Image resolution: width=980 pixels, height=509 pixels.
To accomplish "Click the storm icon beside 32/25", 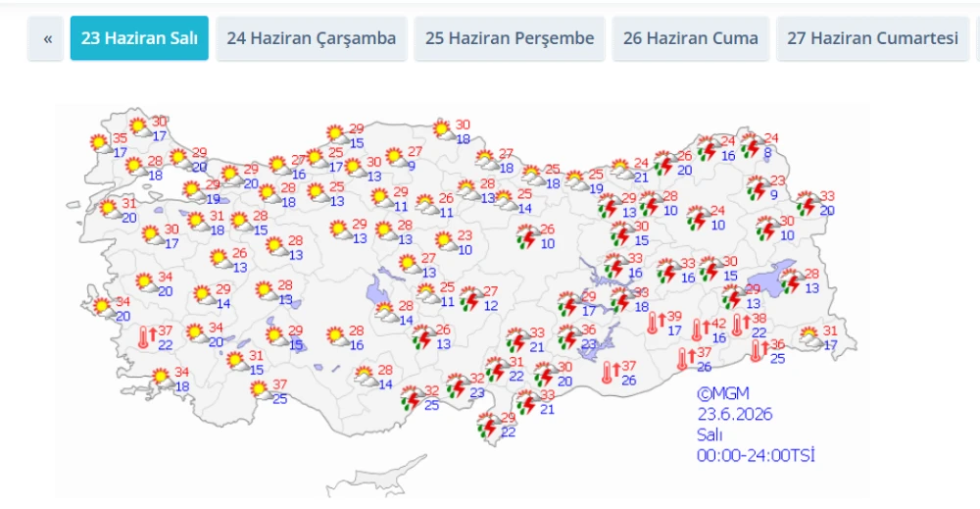I will coord(412,398).
